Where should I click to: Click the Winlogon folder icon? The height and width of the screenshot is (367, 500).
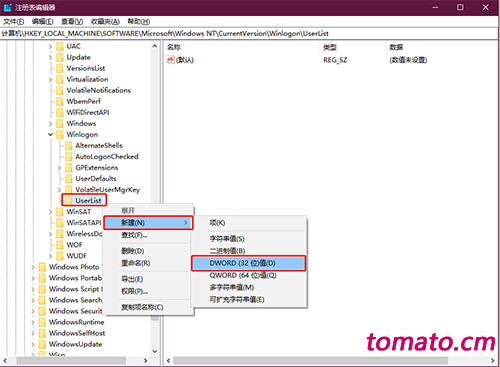[60, 134]
